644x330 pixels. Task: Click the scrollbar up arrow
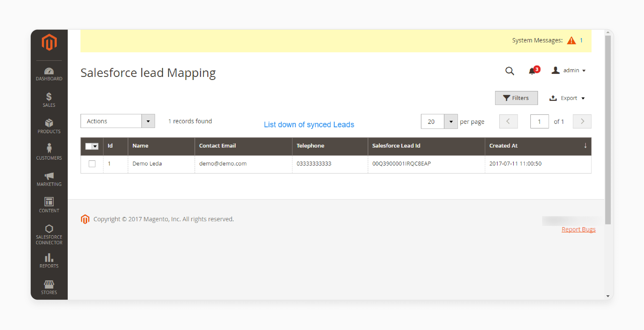coord(608,33)
